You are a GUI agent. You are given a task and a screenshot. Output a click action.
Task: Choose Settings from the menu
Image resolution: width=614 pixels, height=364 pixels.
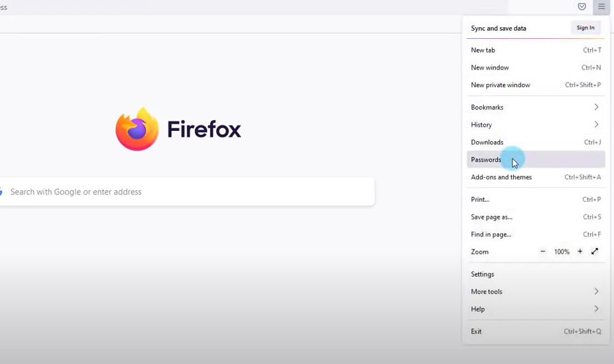click(536, 274)
